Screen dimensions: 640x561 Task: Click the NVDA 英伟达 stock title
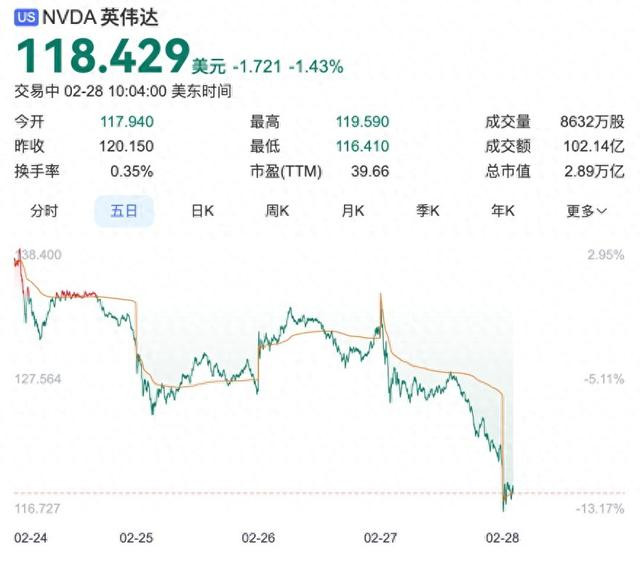(100, 18)
